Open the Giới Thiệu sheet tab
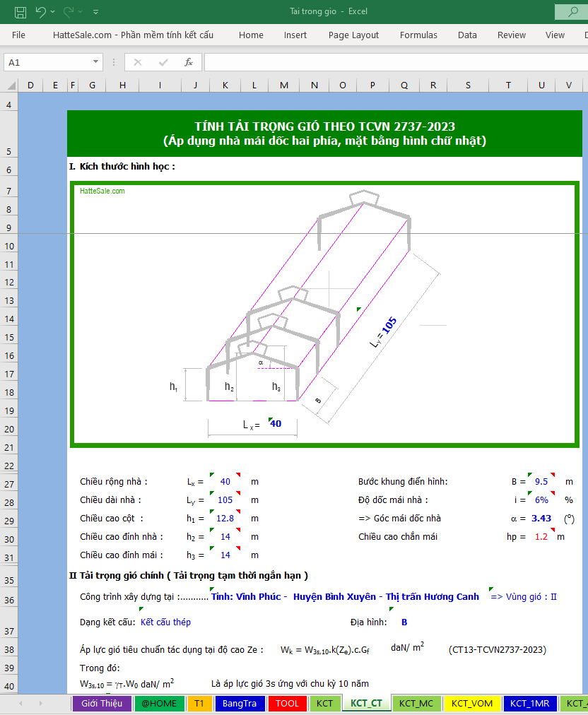 click(x=102, y=704)
